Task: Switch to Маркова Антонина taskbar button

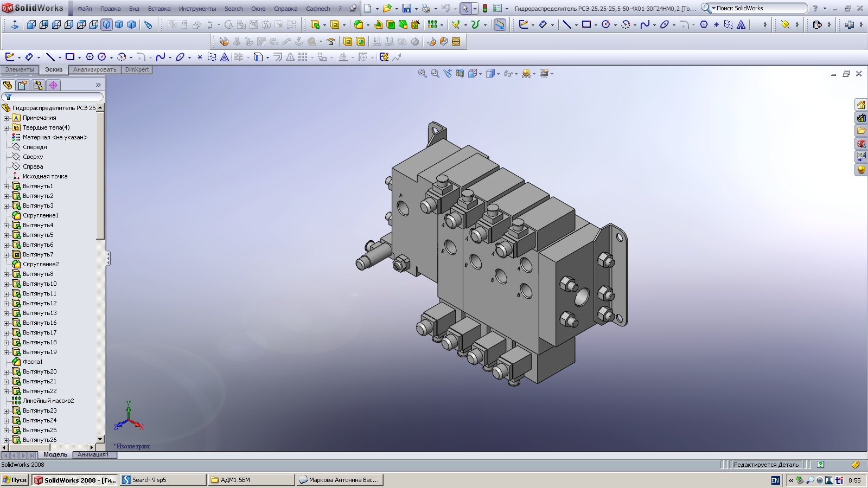Action: (340, 480)
